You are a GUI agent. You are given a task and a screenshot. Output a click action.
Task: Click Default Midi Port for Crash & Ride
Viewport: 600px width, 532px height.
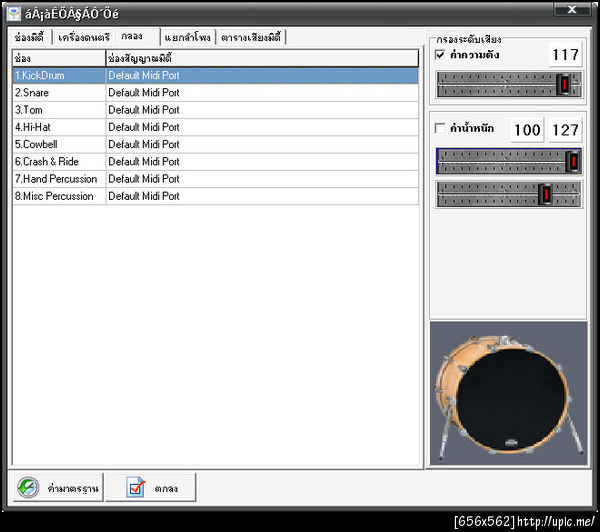coord(262,162)
